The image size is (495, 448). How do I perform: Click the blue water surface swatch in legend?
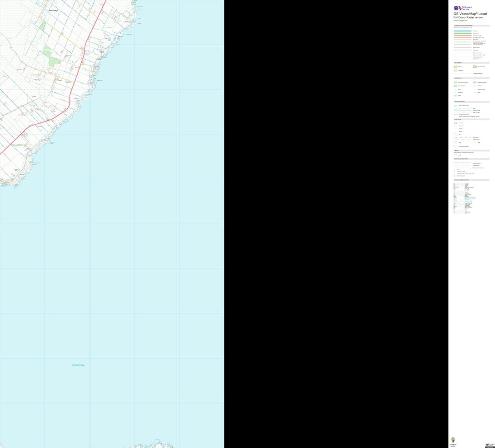click(455, 106)
